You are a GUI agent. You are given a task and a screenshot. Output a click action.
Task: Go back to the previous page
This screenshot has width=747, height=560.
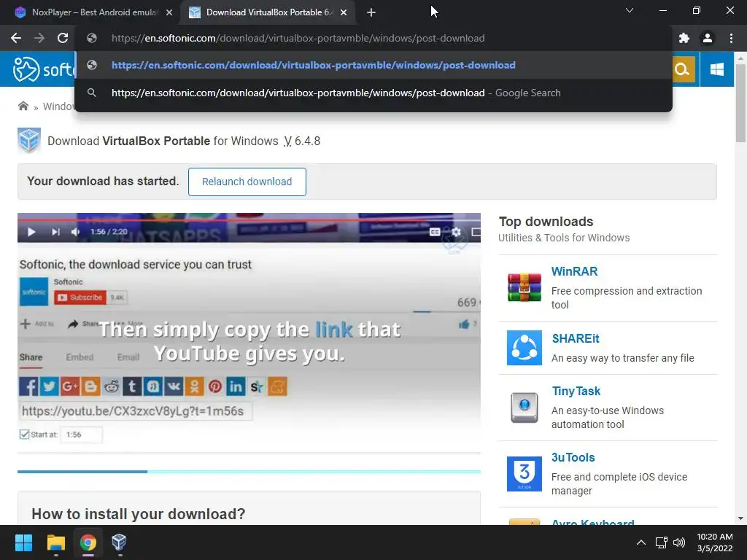tap(16, 38)
